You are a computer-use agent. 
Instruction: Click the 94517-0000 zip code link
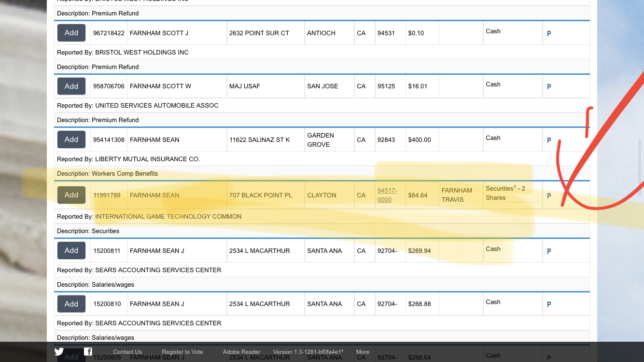(387, 195)
